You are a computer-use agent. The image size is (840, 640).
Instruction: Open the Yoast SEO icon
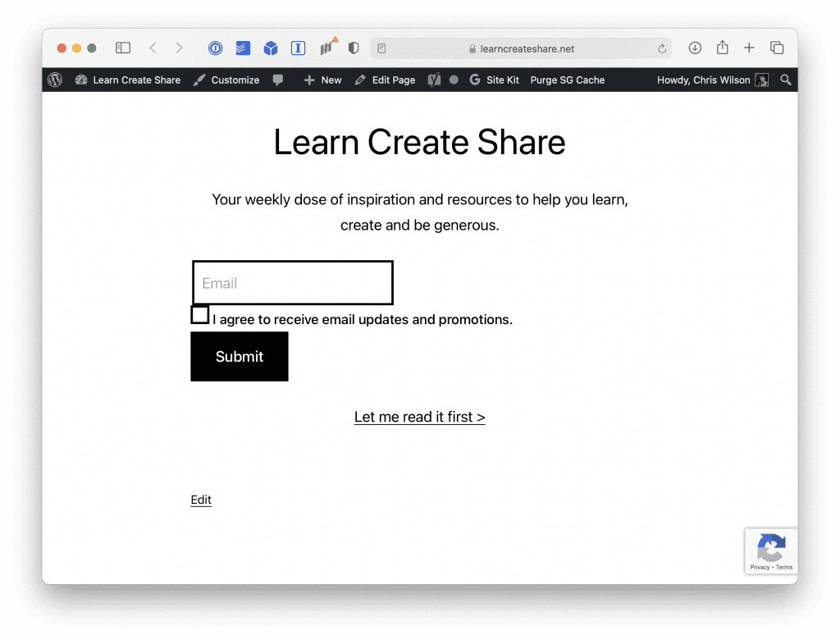click(435, 80)
